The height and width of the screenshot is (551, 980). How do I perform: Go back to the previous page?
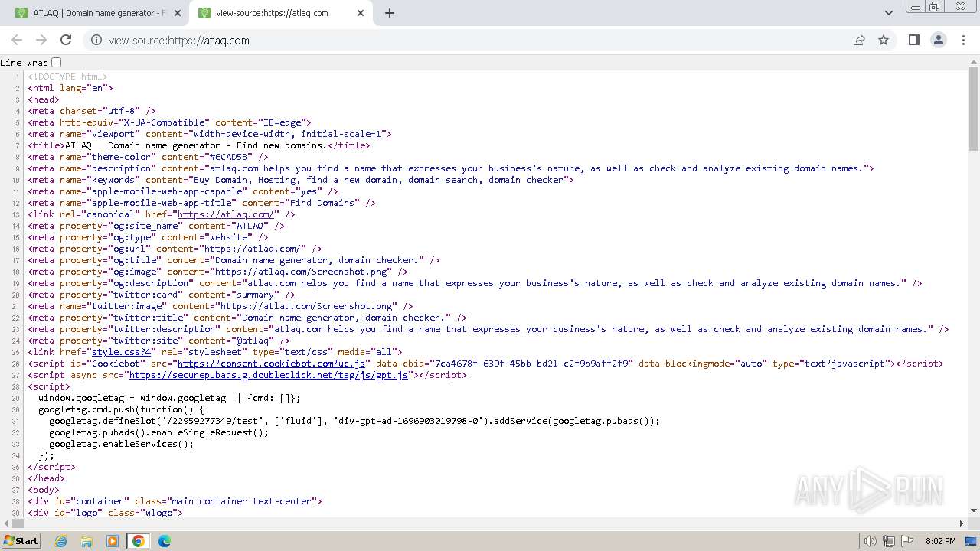coord(17,40)
